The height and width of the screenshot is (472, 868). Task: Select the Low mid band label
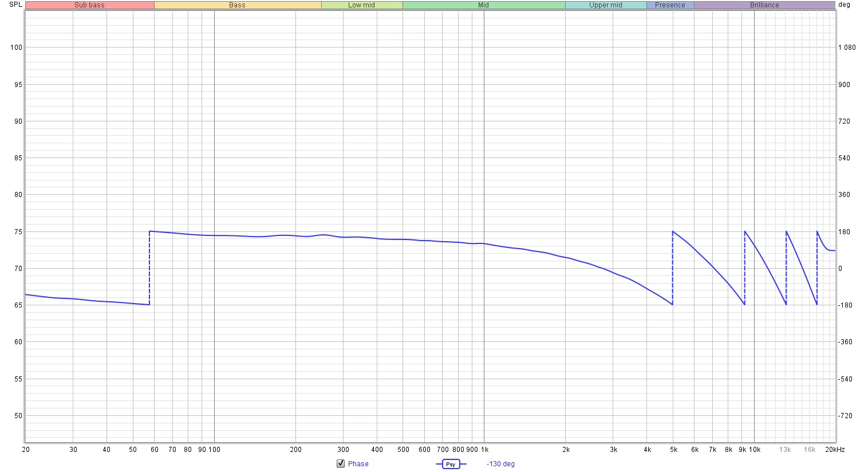click(x=362, y=5)
